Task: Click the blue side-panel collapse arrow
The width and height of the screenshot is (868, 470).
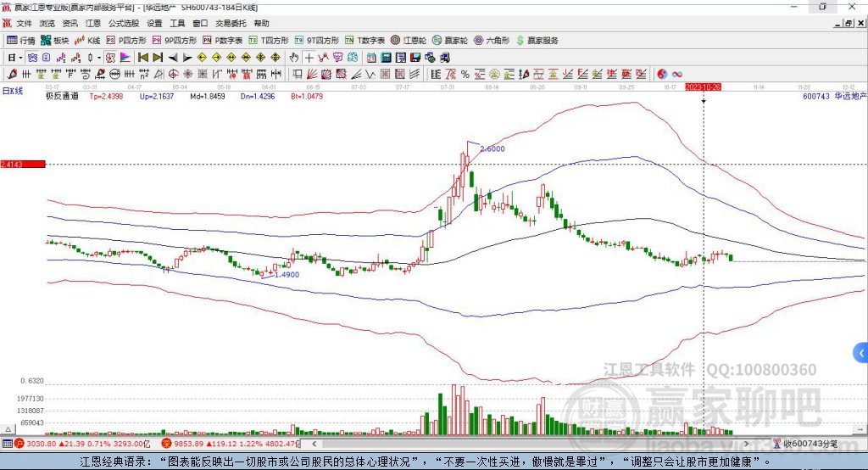Action: 861,353
